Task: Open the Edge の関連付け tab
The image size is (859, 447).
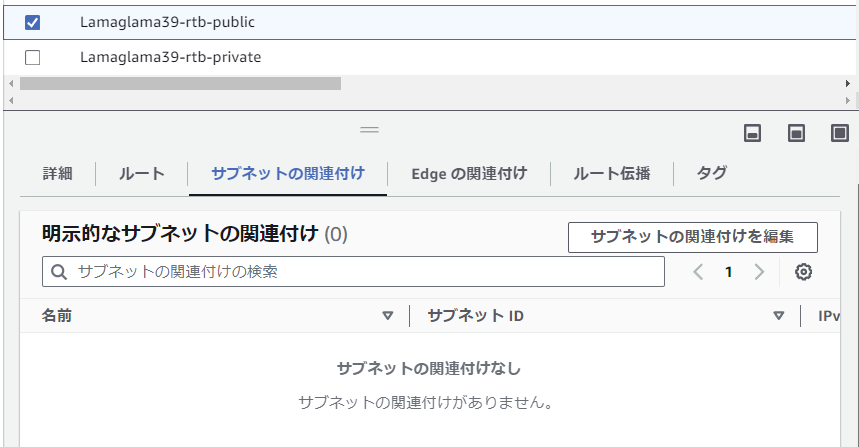Action: [469, 174]
